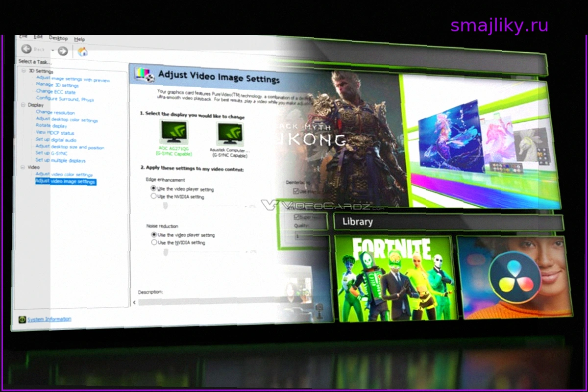Open Adjust desktop color settings
This screenshot has width=588, height=392.
[x=67, y=120]
